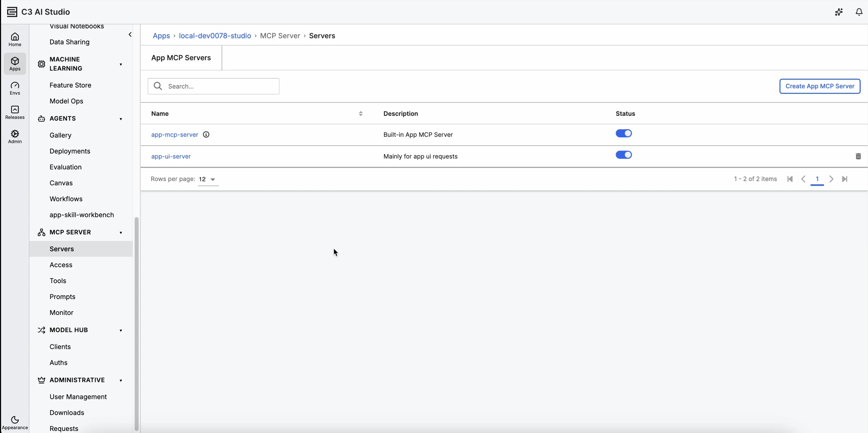Click the AI sparkle assistant icon
868x433 pixels.
click(x=839, y=12)
